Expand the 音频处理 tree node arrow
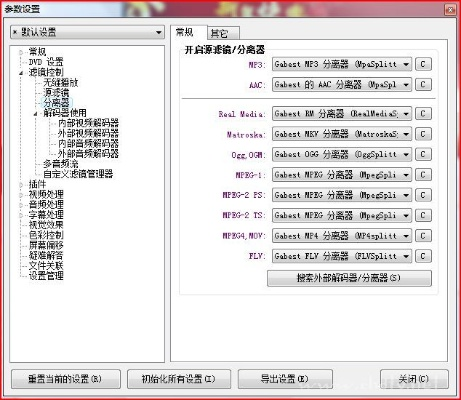This screenshot has width=461, height=400. pos(21,205)
